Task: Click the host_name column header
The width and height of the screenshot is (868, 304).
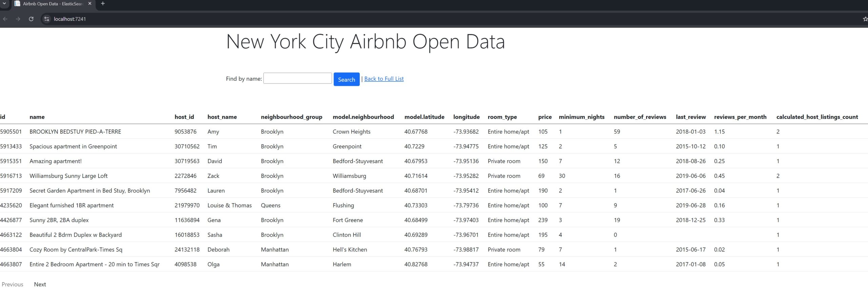Action: point(222,117)
